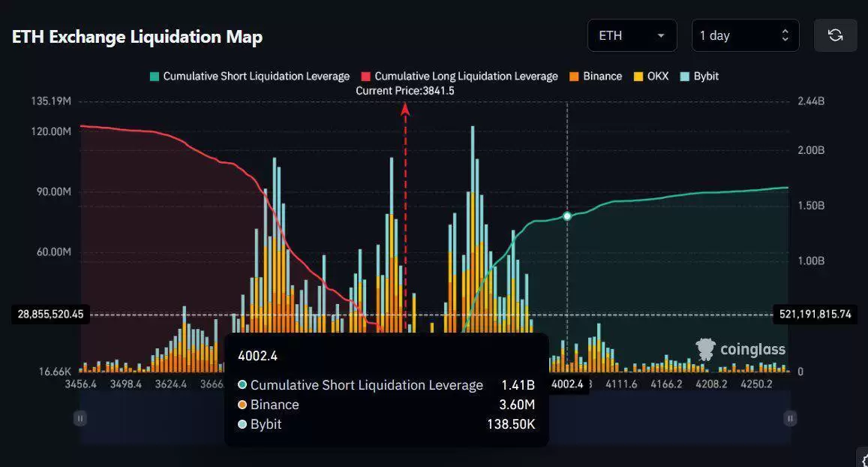Click the green Short Liquidation legend swatch
This screenshot has width=868, height=467.
155,77
